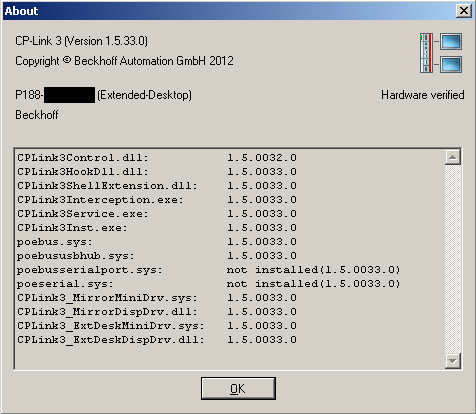Select the CPLink3Service.exe row
This screenshot has height=414, width=476.
pyautogui.click(x=157, y=213)
